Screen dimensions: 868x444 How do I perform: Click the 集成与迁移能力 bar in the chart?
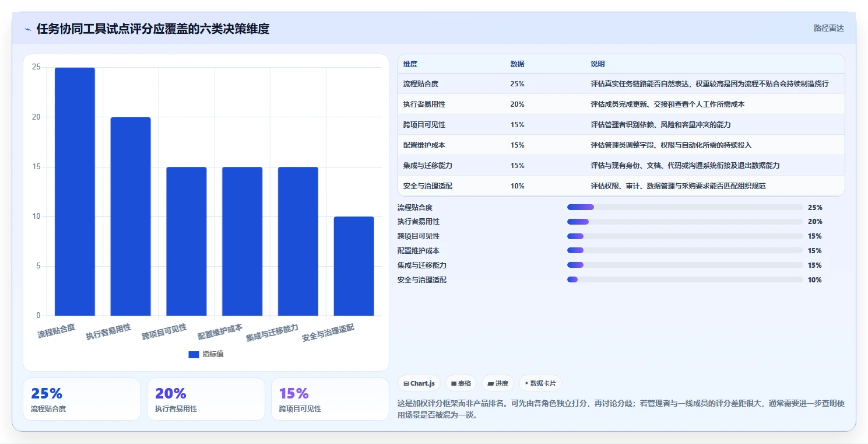tap(298, 242)
